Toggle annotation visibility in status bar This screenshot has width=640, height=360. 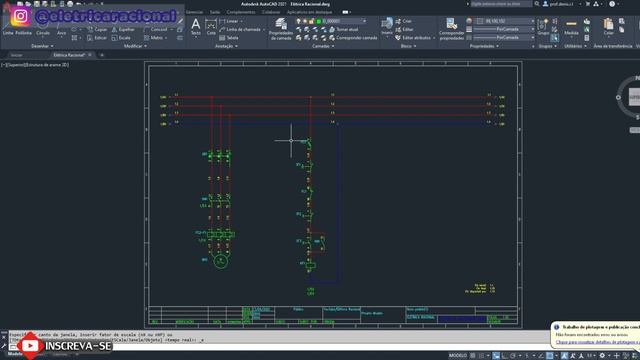[564, 356]
